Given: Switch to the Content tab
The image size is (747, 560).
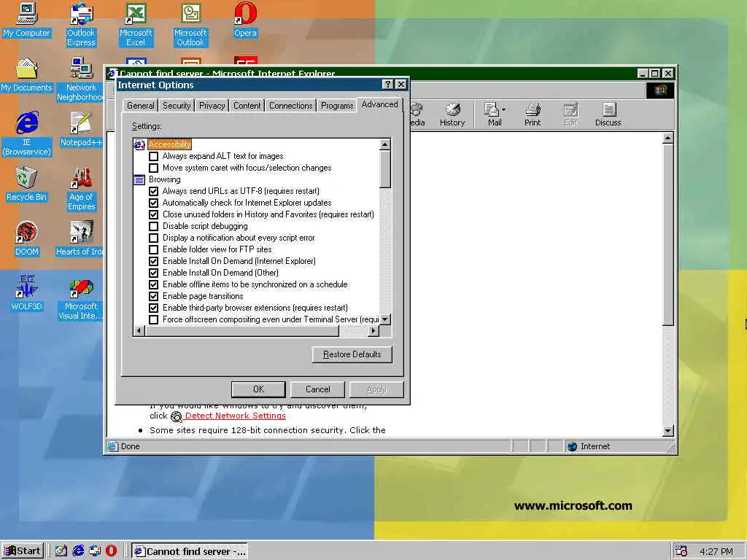Looking at the screenshot, I should point(247,106).
